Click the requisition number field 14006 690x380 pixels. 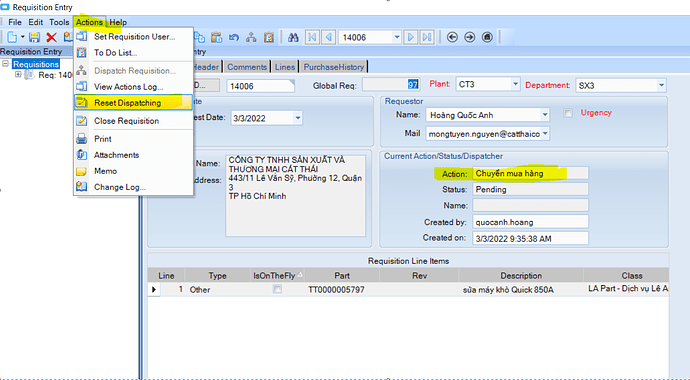260,86
